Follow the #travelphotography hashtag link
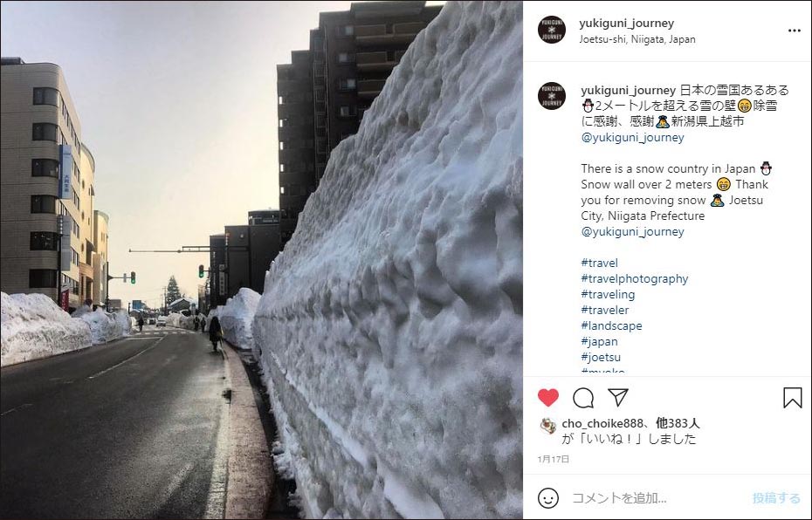This screenshot has width=812, height=520. coord(635,279)
